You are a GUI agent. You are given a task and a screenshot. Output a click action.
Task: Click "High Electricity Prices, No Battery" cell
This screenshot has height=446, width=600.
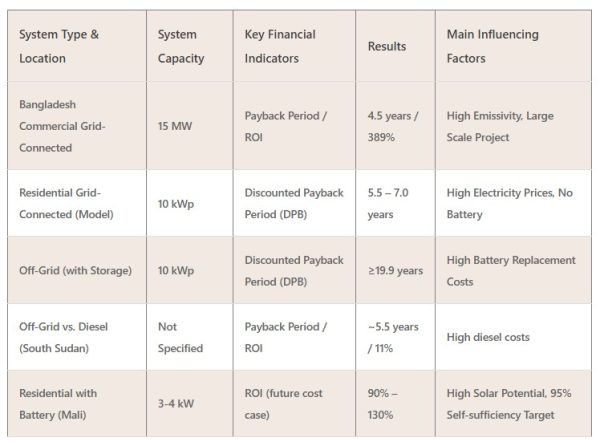pyautogui.click(x=510, y=202)
